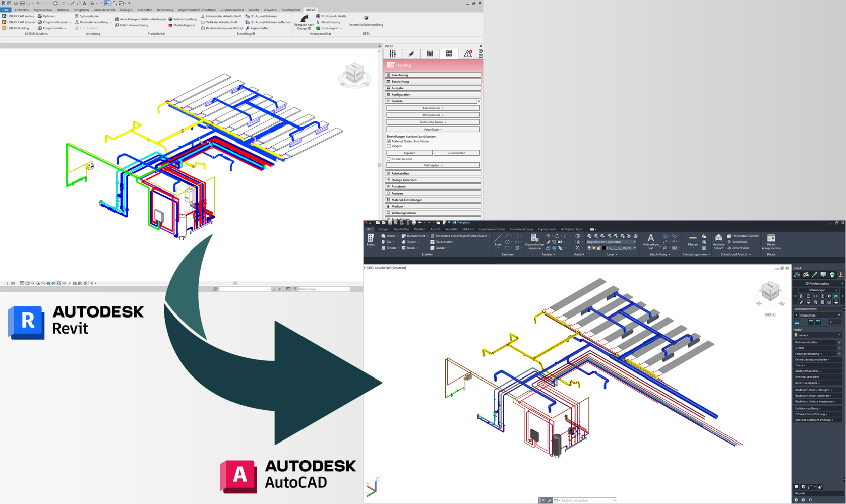
Task: Click the Eigenschaften anpassen icon
Action: point(534,240)
